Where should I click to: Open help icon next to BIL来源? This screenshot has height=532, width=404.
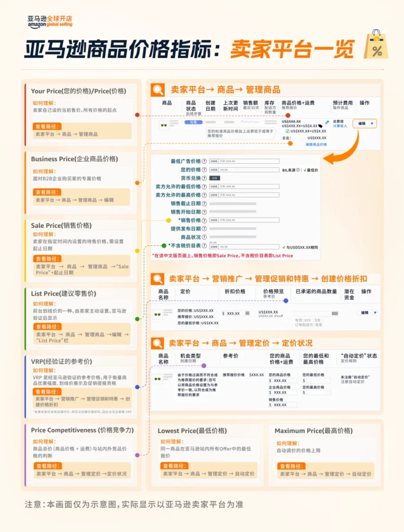point(298,170)
